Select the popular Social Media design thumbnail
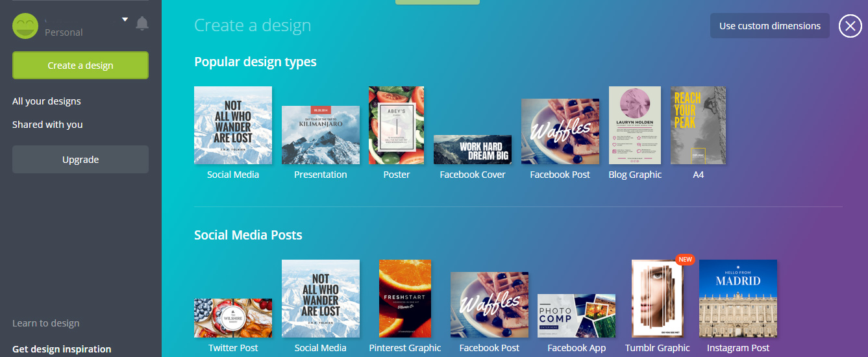The image size is (868, 357). [233, 125]
